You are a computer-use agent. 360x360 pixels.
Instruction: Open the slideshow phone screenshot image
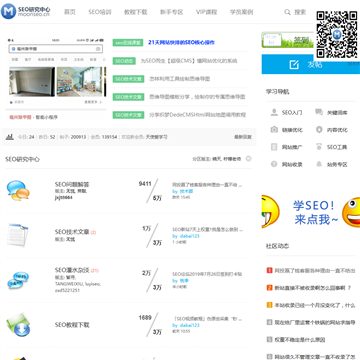(56, 71)
